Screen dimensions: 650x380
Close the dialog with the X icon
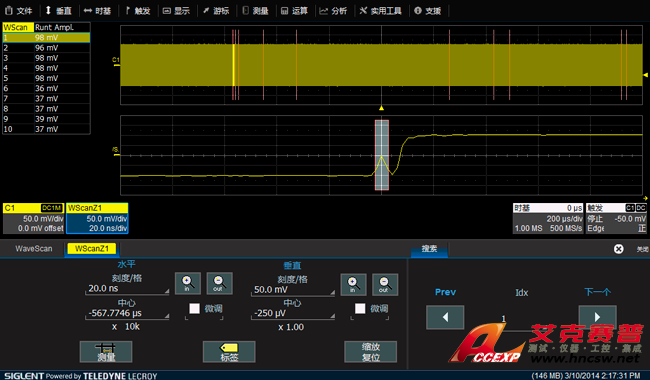click(x=618, y=249)
